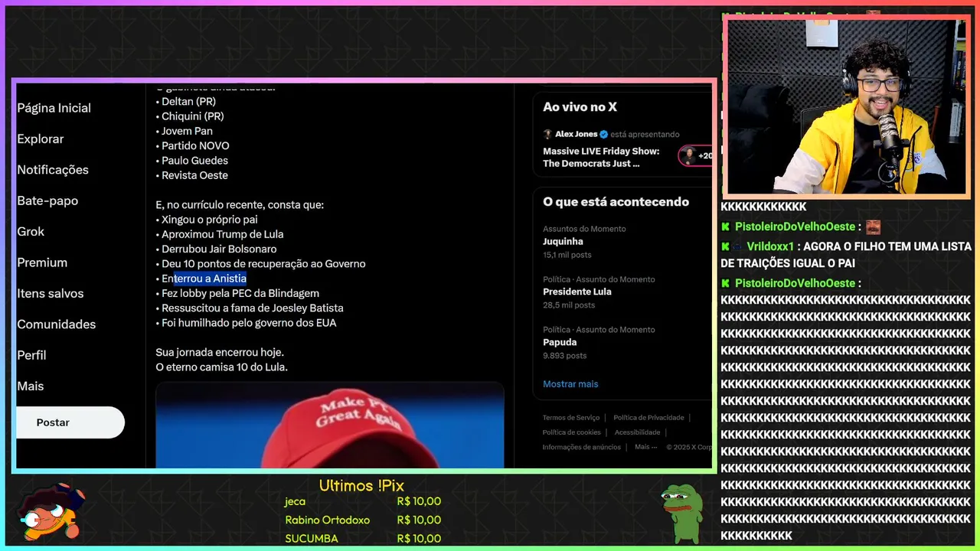Screen dimensions: 980x551
Task: Open Bate-papo messages
Action: pyautogui.click(x=47, y=201)
